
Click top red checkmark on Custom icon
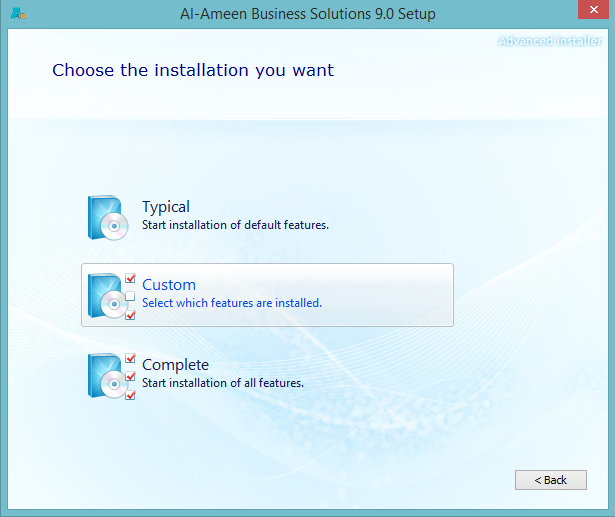pos(130,278)
